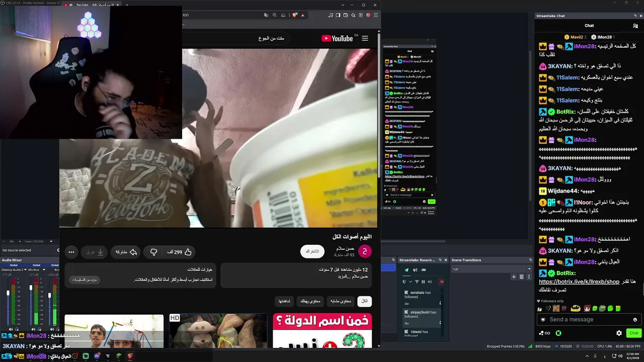644x362 pixels.
Task: Click the Kick logo icon below chat
Action: point(558,333)
